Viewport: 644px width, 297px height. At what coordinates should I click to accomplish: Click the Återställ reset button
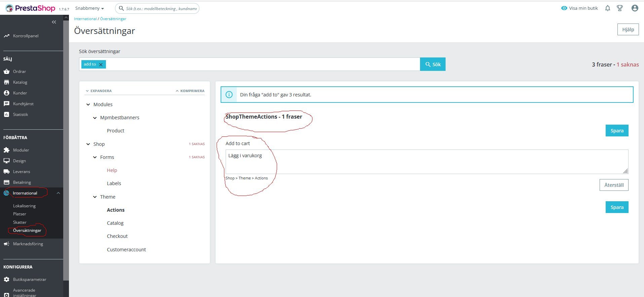coord(614,185)
